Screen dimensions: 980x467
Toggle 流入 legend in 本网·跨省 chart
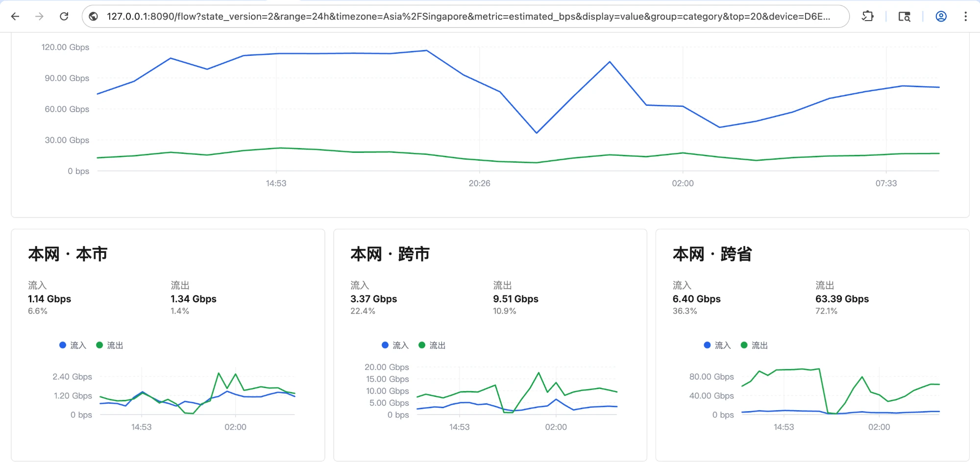coord(717,345)
